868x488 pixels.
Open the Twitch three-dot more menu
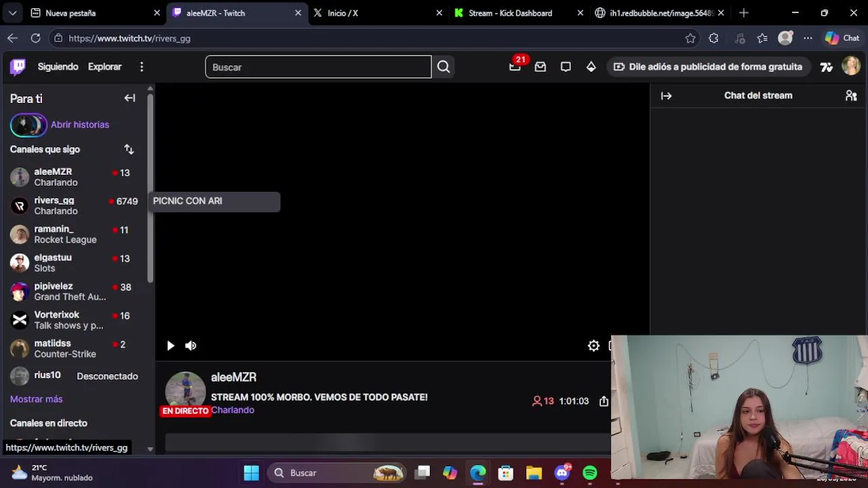142,66
